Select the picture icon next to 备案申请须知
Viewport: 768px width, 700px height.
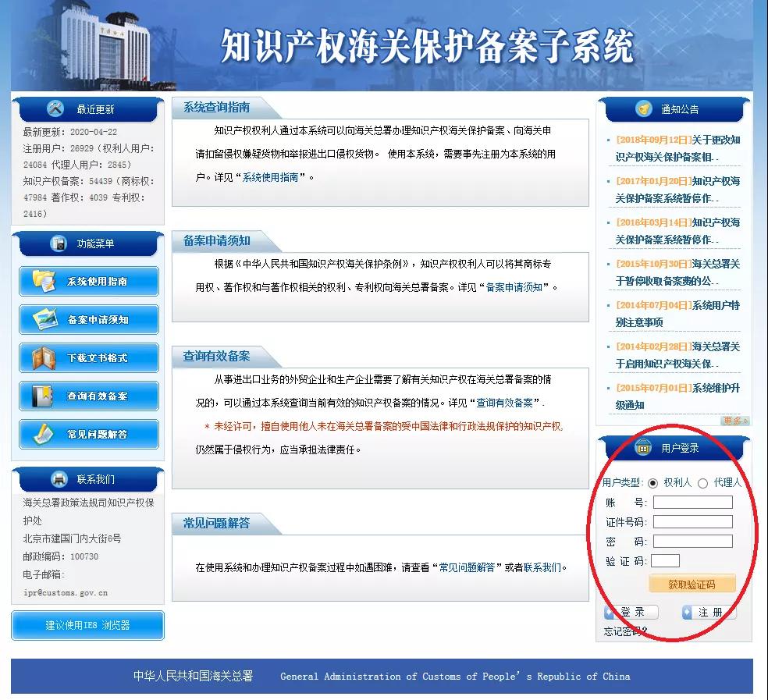pyautogui.click(x=44, y=319)
